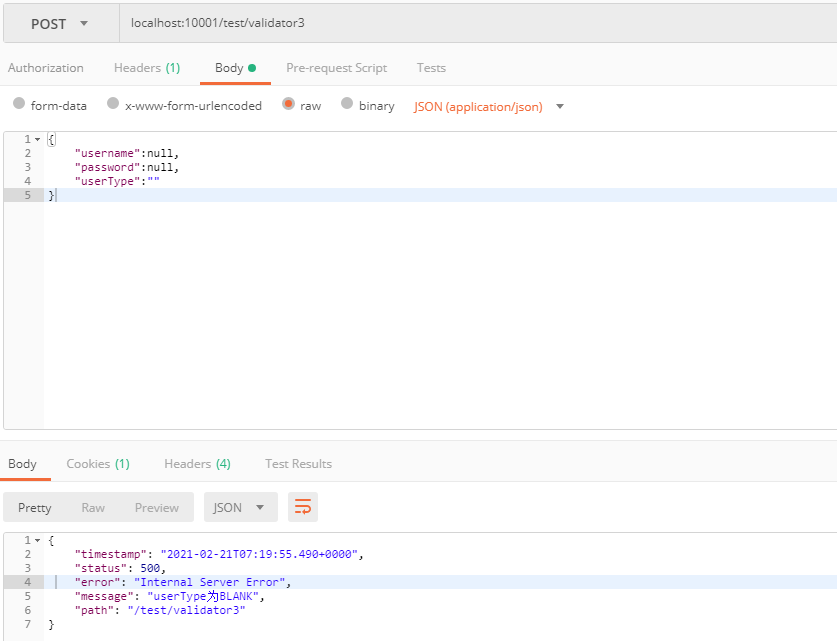Screen dimensions: 837x641
Task: Select the Raw response view
Action: click(x=93, y=508)
